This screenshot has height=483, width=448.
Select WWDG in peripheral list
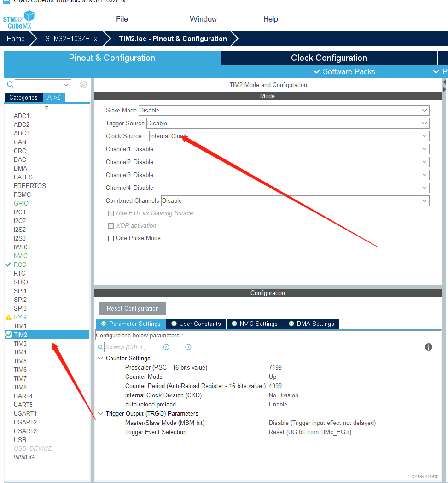point(24,458)
